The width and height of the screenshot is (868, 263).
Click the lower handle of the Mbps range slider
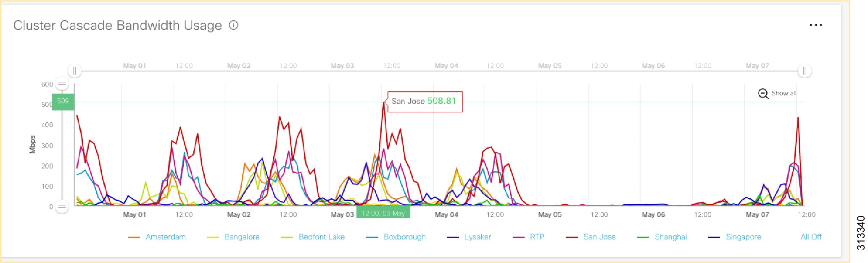point(62,207)
